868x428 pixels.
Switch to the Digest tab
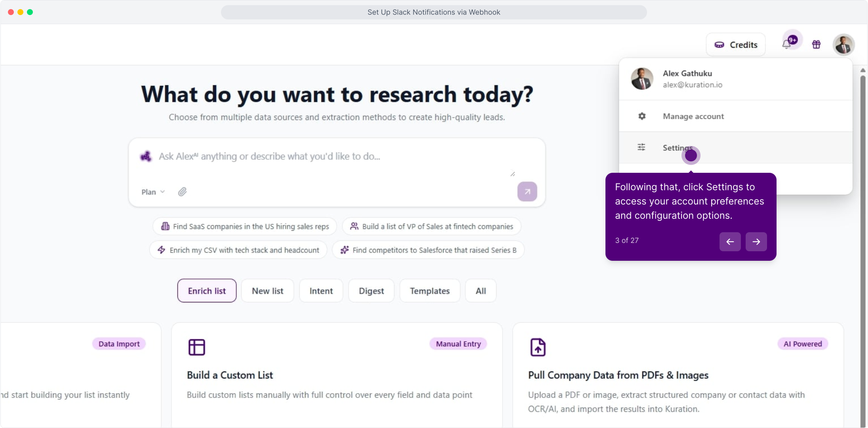click(371, 291)
